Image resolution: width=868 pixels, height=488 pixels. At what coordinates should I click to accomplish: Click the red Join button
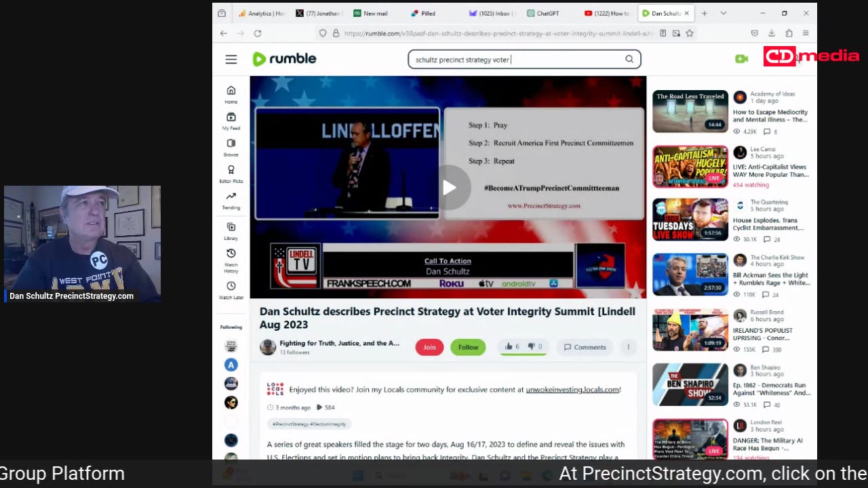(429, 347)
